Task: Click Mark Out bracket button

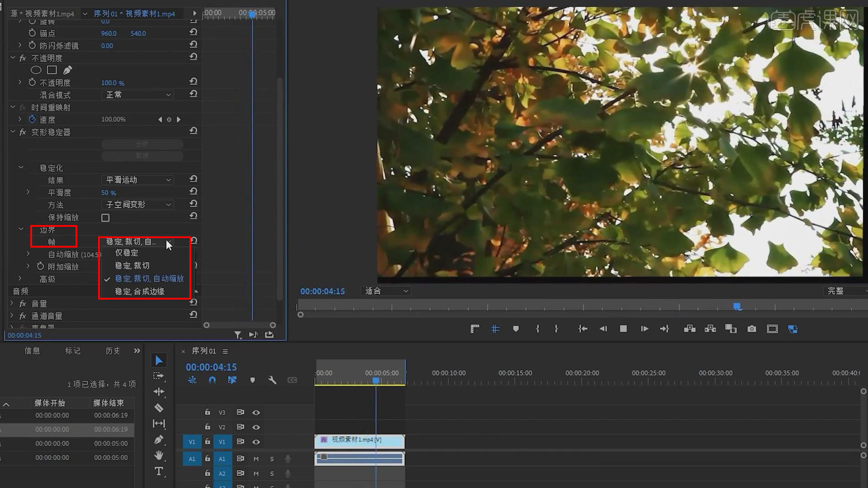Action: (556, 329)
